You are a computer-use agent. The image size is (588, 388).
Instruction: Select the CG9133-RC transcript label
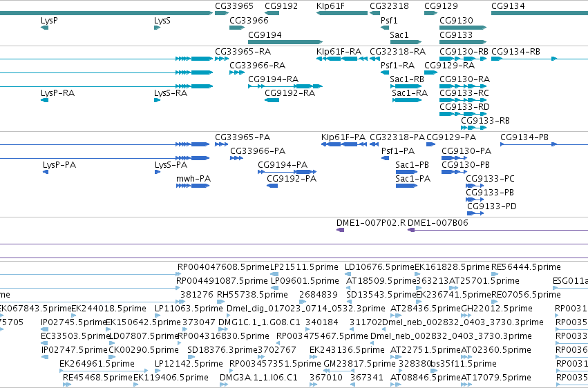coord(464,93)
